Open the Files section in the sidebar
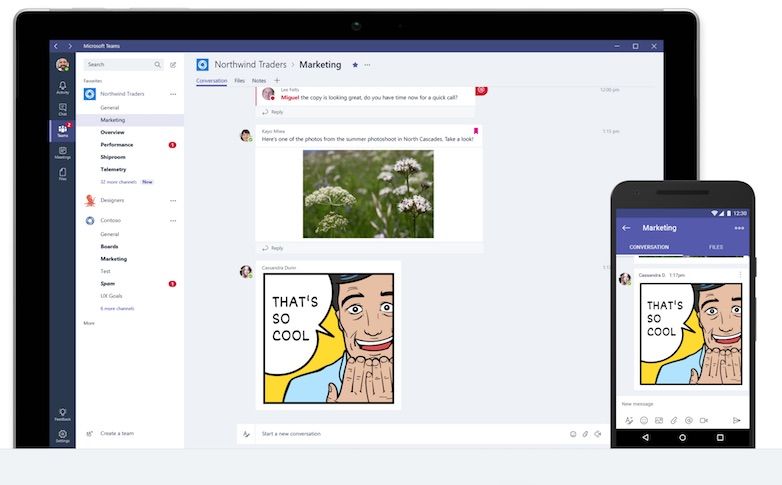 (62, 174)
